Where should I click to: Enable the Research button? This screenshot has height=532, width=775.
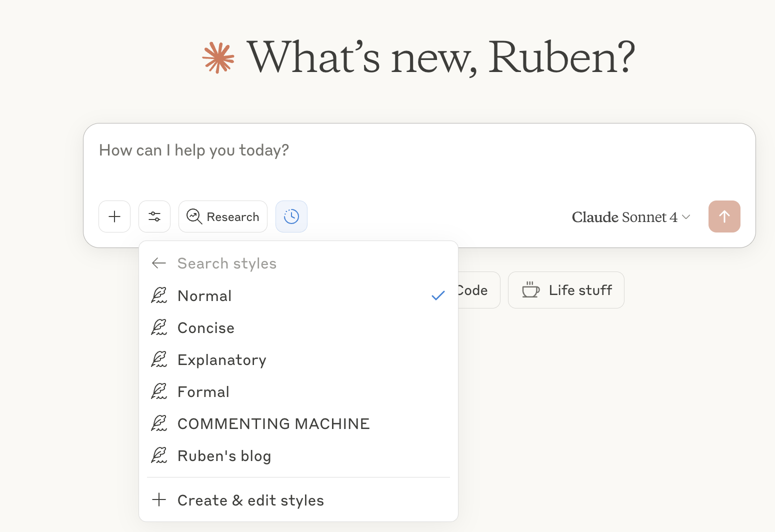[223, 216]
